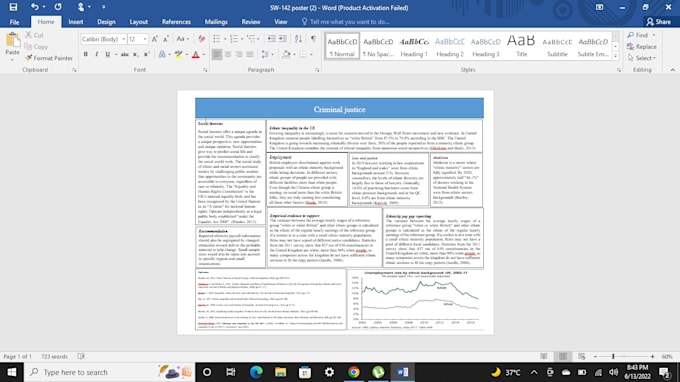Center align the paragraph
This screenshot has width=680, height=382.
pyautogui.click(x=228, y=54)
